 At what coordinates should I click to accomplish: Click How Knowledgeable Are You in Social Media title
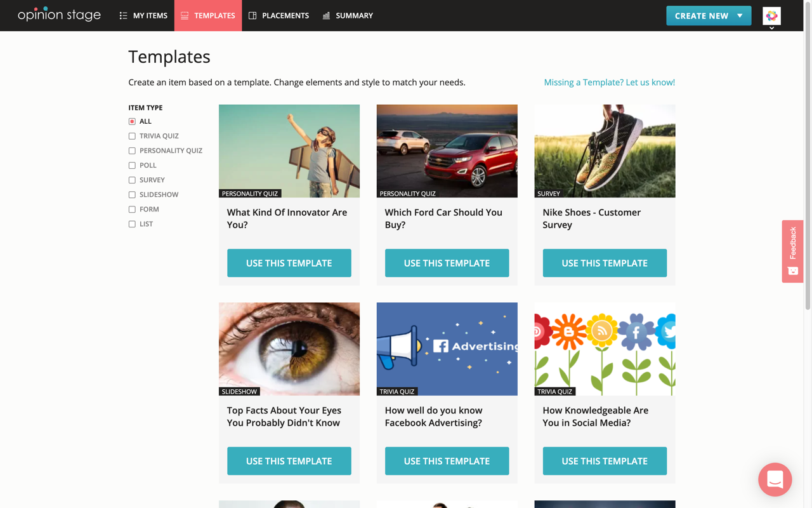pos(595,417)
